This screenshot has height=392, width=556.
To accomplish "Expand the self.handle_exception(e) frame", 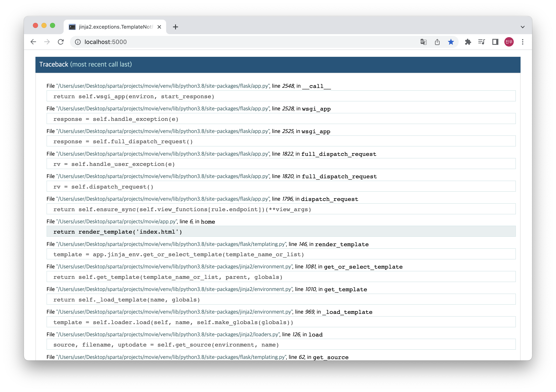I will click(x=281, y=119).
